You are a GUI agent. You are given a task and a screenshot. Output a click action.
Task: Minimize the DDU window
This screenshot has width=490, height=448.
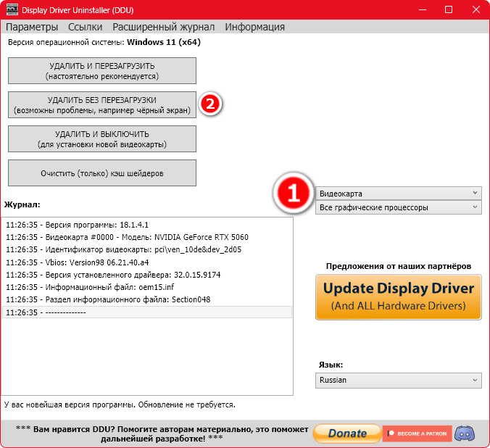pos(417,10)
